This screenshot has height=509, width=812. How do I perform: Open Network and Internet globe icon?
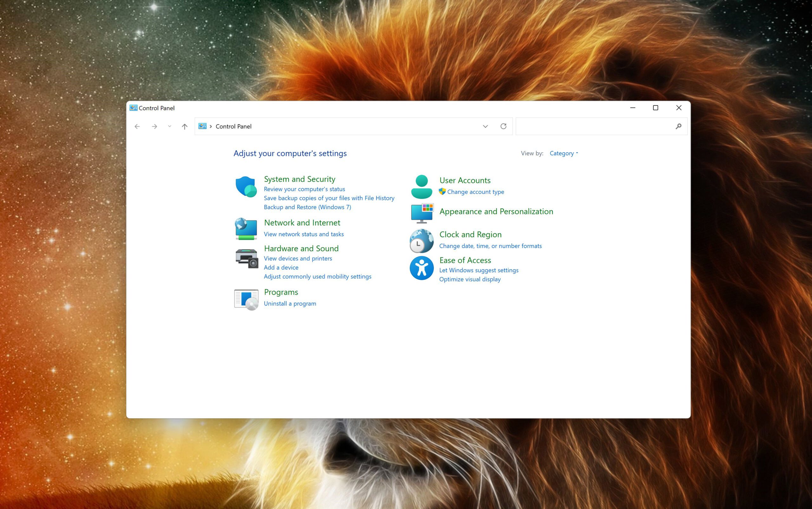coord(246,229)
